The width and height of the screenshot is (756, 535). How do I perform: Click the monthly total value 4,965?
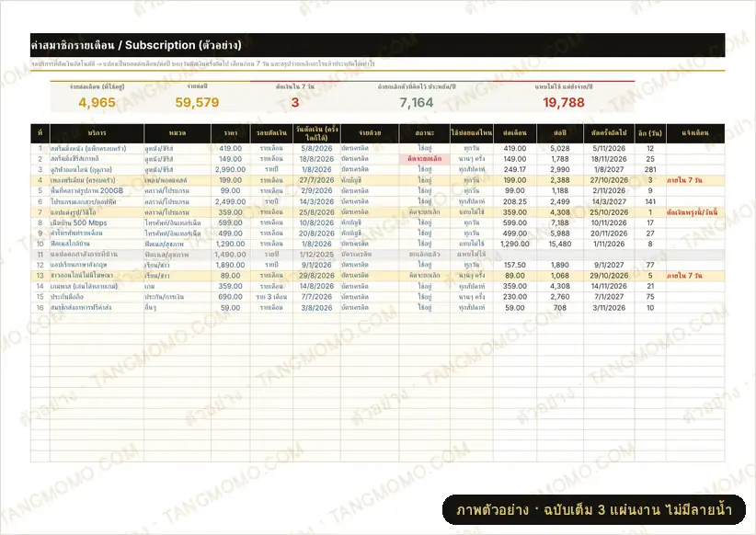97,102
